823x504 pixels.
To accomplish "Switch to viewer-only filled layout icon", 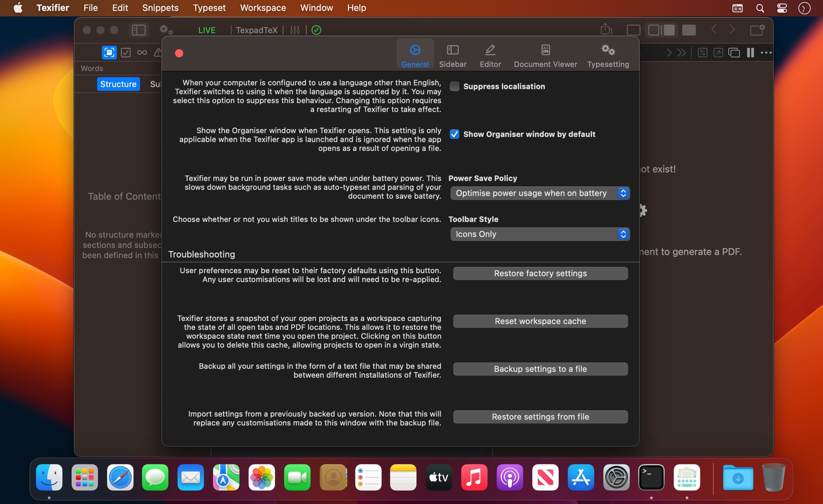I will [x=689, y=30].
